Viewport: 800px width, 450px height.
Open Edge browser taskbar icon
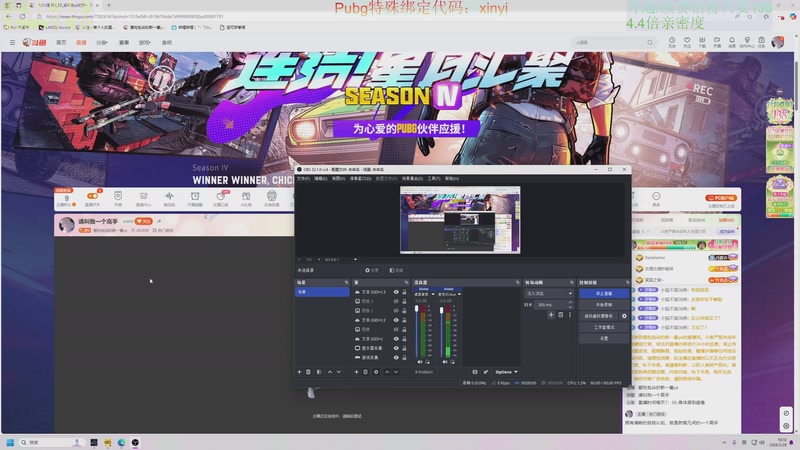121,442
